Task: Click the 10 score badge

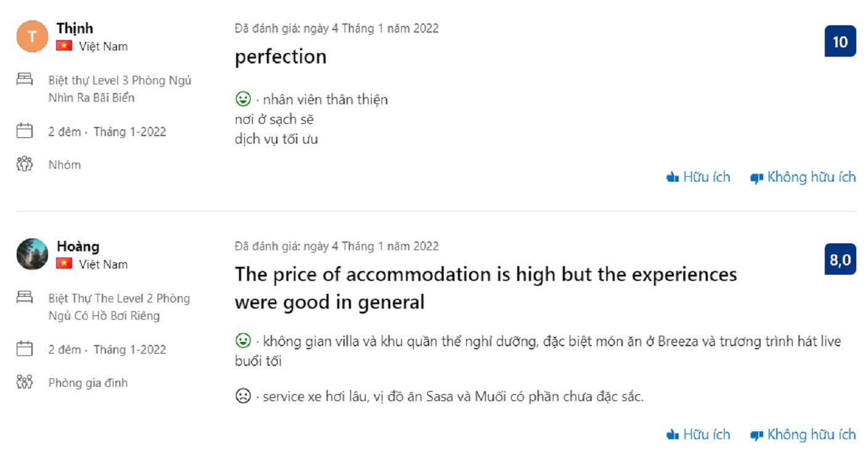Action: tap(840, 41)
